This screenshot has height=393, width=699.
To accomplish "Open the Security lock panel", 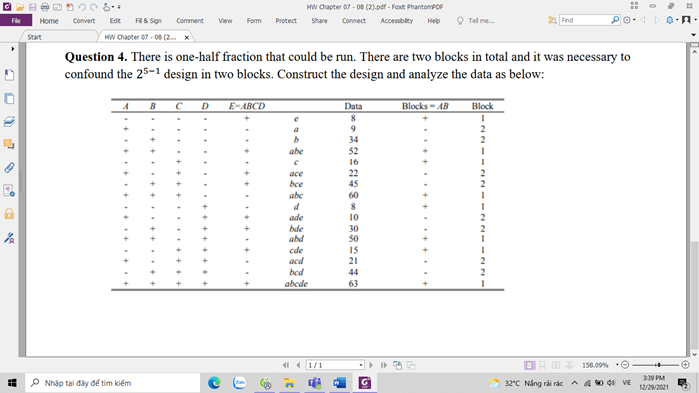I will 9,213.
